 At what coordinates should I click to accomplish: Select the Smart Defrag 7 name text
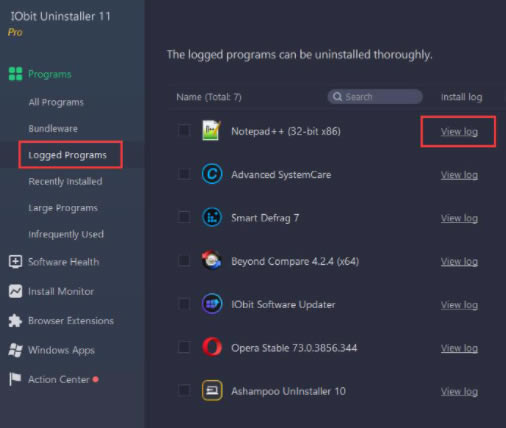click(x=265, y=218)
